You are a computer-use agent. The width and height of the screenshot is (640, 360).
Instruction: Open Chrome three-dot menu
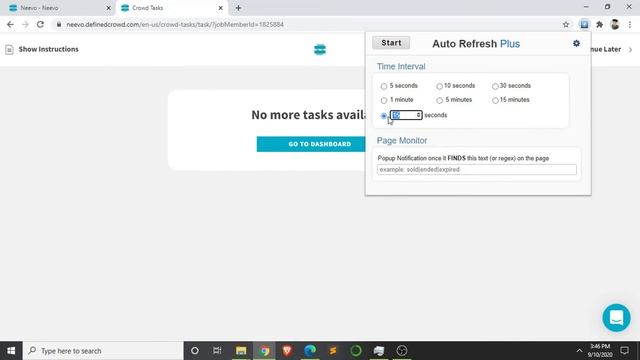(630, 24)
